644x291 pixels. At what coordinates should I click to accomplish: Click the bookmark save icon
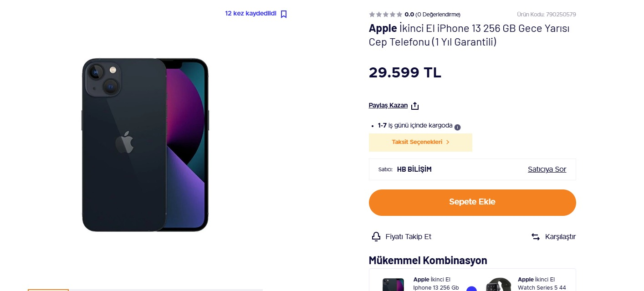coord(284,14)
